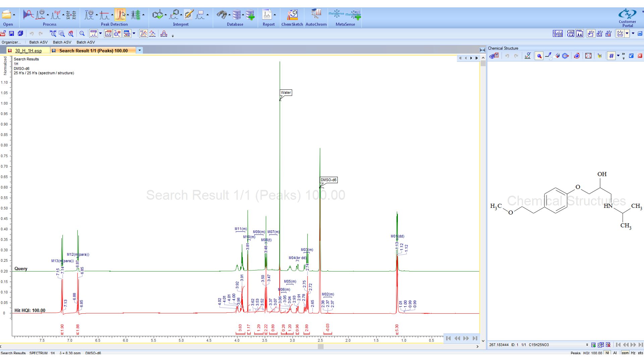Screen dimensions: 644x362
Task: Click the 3D rotate structure icon
Action: 577,56
